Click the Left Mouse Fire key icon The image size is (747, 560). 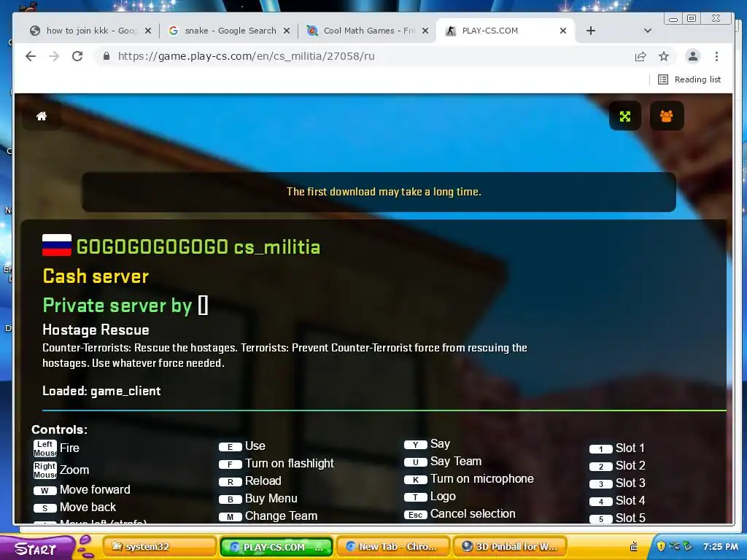[44, 448]
